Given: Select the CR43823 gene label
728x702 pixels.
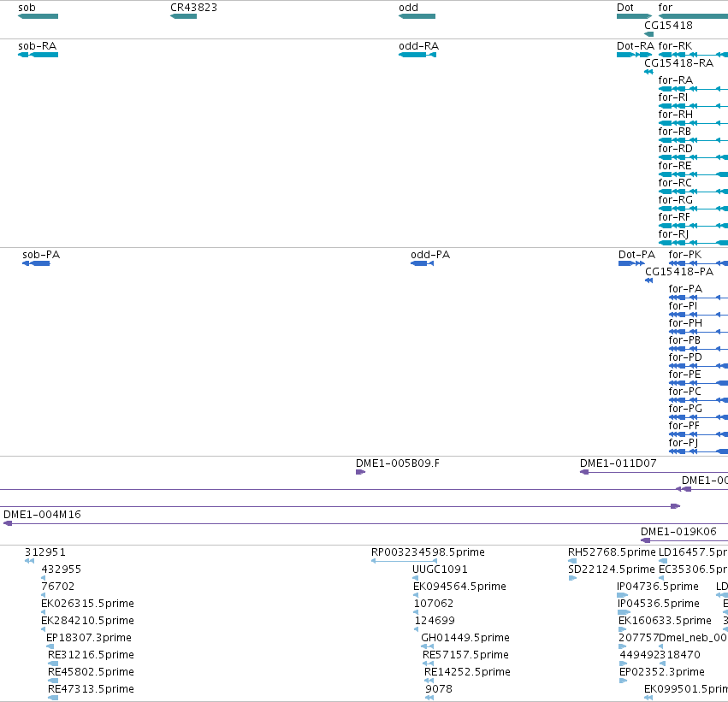Looking at the screenshot, I should (x=193, y=8).
